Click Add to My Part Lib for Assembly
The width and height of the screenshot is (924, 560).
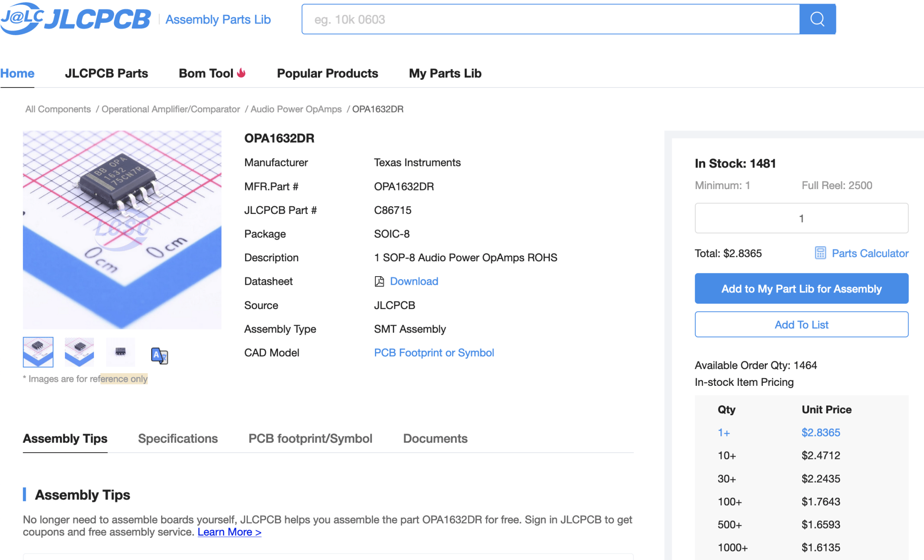pyautogui.click(x=801, y=288)
